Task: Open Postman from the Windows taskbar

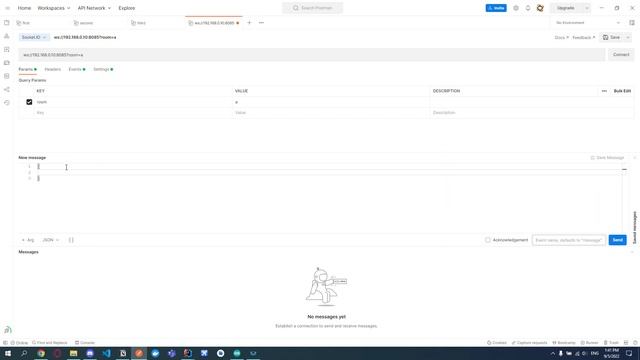Action: pos(139,353)
